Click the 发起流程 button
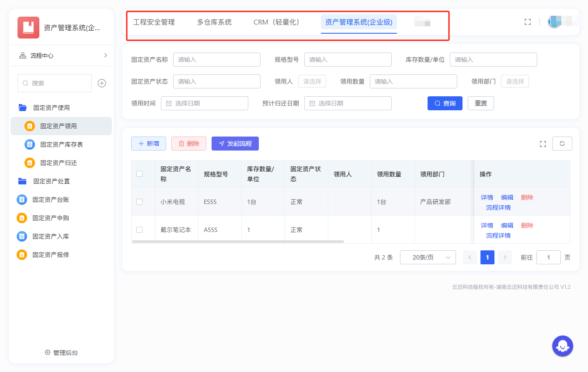Screen dimensions: 588x372 coord(235,144)
